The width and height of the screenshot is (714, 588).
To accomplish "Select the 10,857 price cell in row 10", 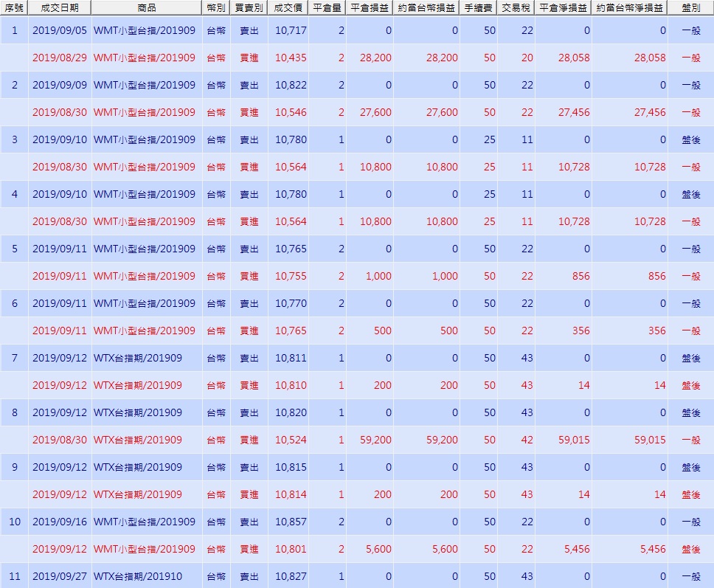I will tap(291, 522).
